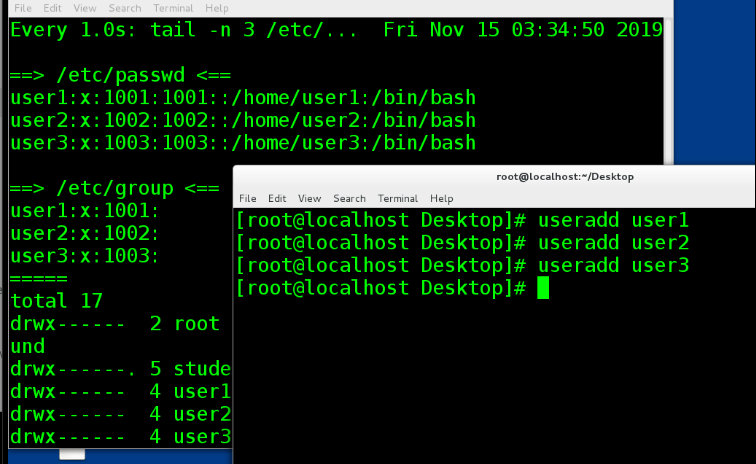Click the 'user1:x:1001:' group entry
The image size is (756, 464).
[x=84, y=211]
